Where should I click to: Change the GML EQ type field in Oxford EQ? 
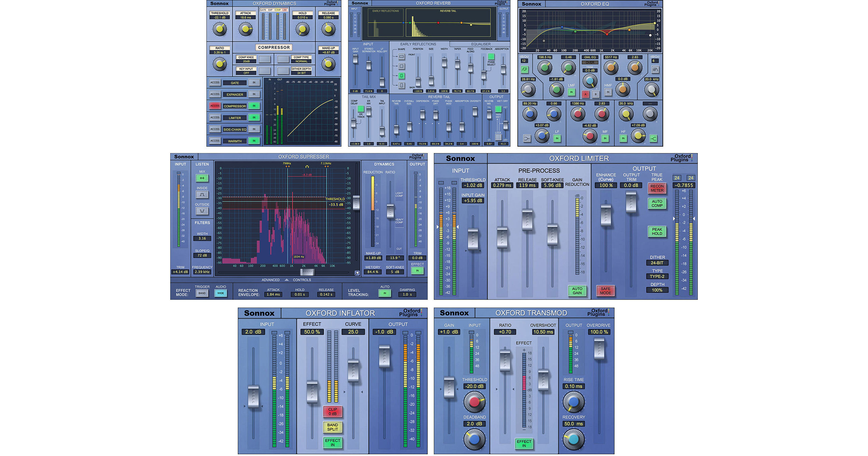coord(590,57)
